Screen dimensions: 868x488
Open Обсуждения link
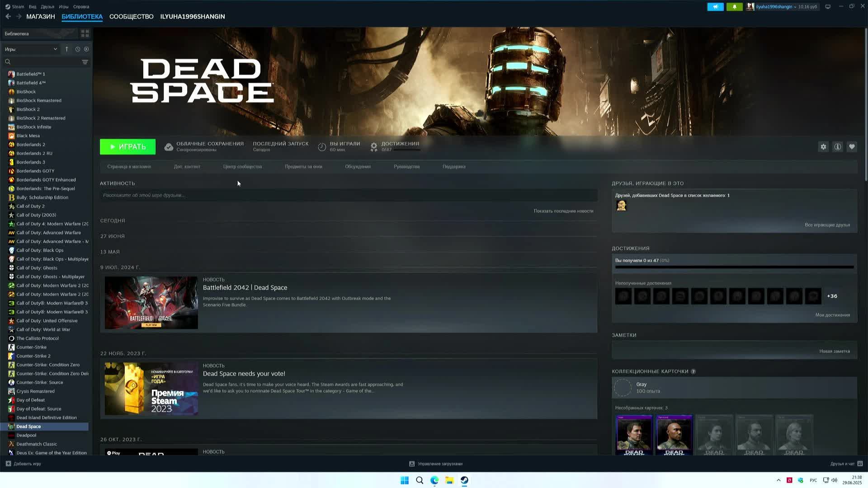358,167
